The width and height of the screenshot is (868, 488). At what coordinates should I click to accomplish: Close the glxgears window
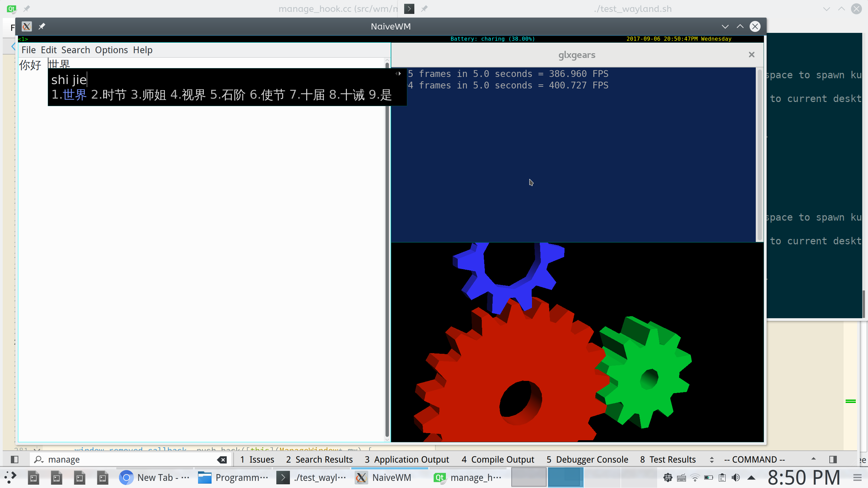pyautogui.click(x=752, y=55)
